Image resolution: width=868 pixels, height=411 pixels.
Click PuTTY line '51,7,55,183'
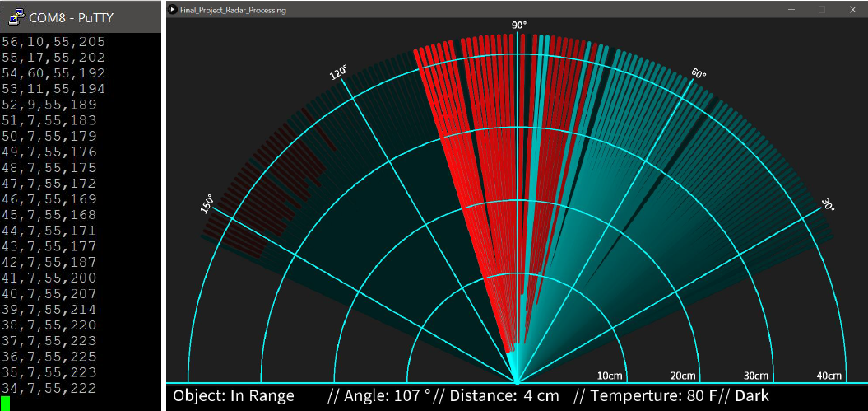(49, 120)
